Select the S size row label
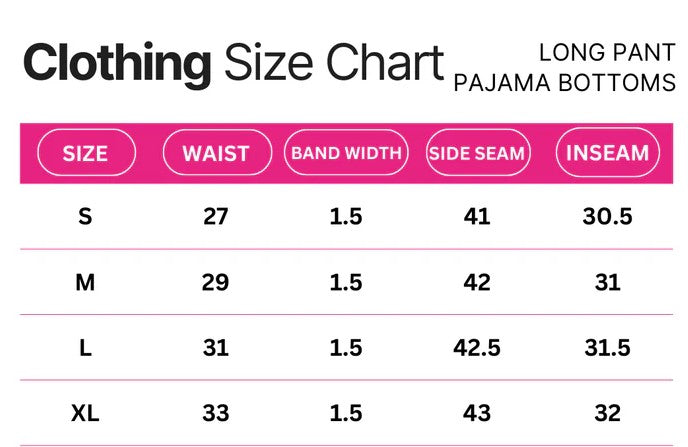Screen dimensions: 688x447 (x=85, y=216)
